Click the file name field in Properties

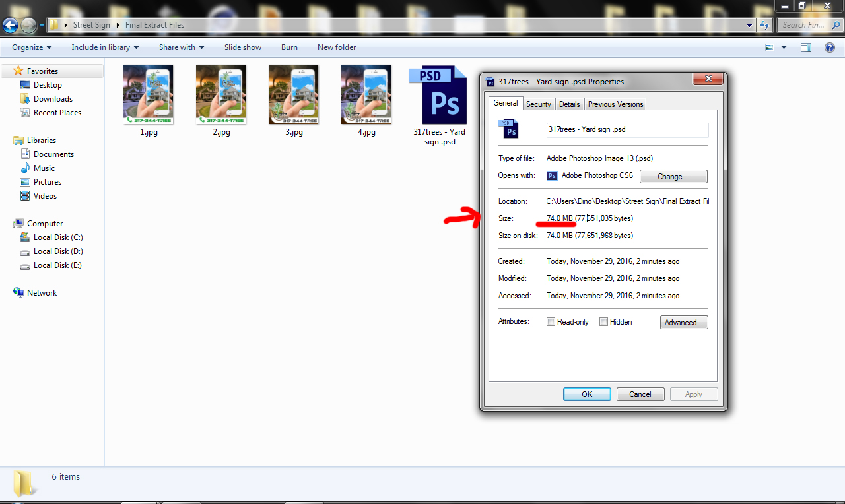coord(628,130)
